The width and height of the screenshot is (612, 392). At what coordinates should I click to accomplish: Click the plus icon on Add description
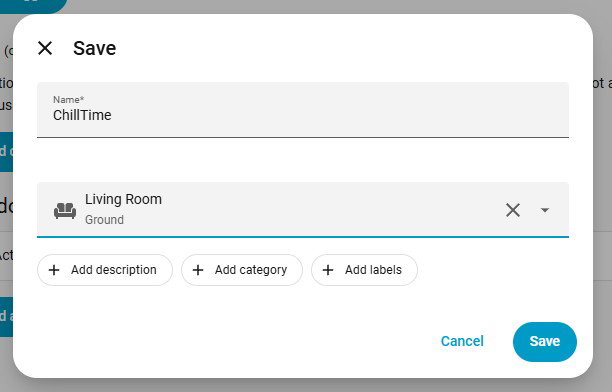point(54,270)
